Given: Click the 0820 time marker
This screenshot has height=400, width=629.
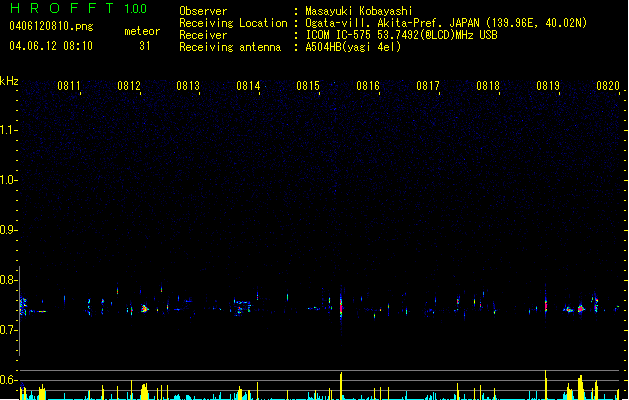Looking at the screenshot, I should click(608, 85).
